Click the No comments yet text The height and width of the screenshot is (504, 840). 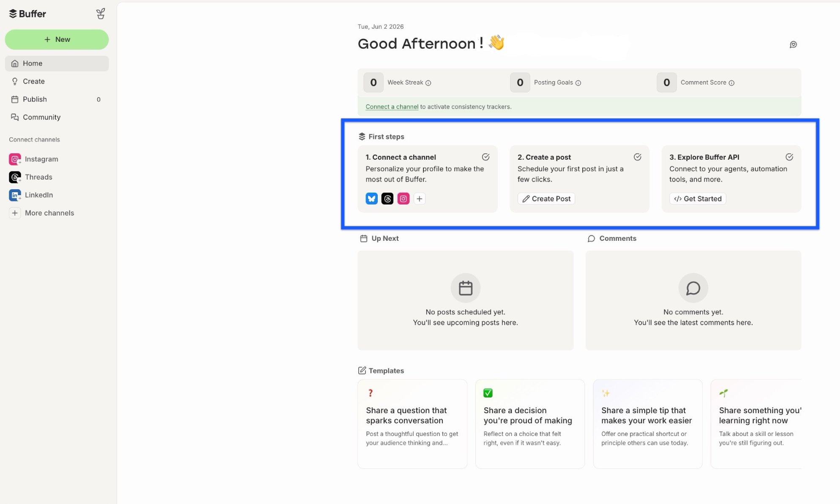pyautogui.click(x=693, y=312)
